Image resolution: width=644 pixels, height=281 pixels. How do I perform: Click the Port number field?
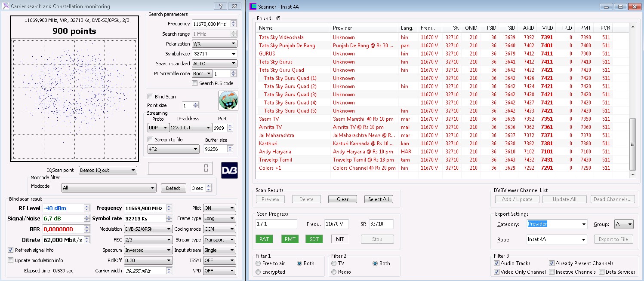tap(219, 128)
